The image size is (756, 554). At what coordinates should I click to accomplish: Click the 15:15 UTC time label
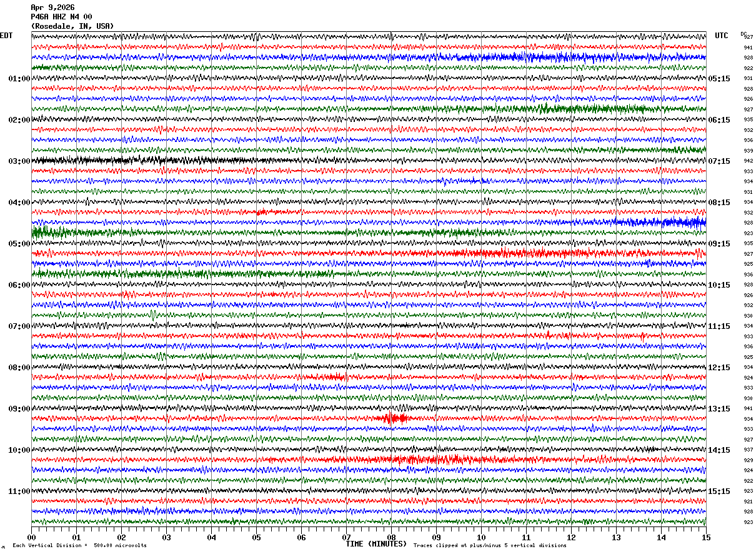pyautogui.click(x=719, y=491)
